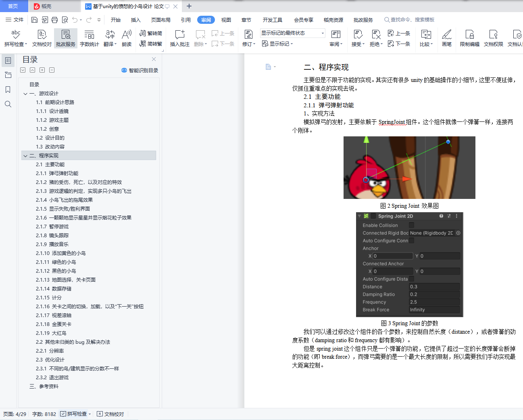Jump to 2.1.4 小鸟飞出的拖尾效果 in the outline
The height and width of the screenshot is (420, 523).
pyautogui.click(x=65, y=200)
